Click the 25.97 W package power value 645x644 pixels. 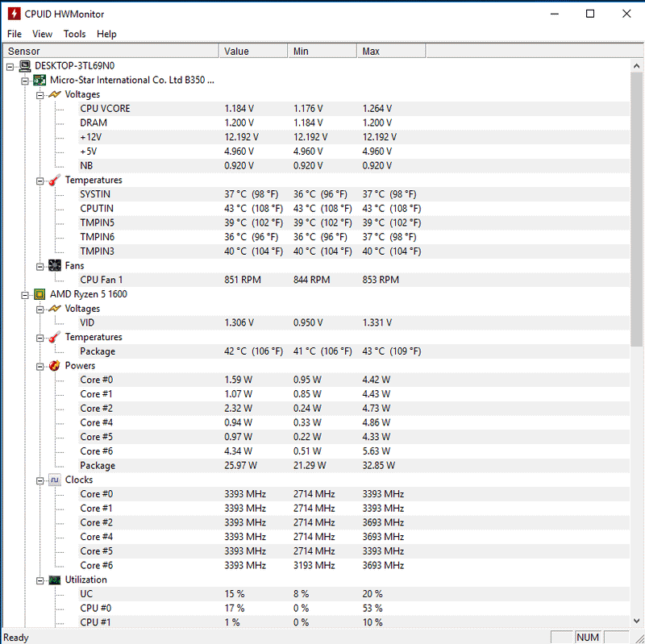(x=240, y=466)
